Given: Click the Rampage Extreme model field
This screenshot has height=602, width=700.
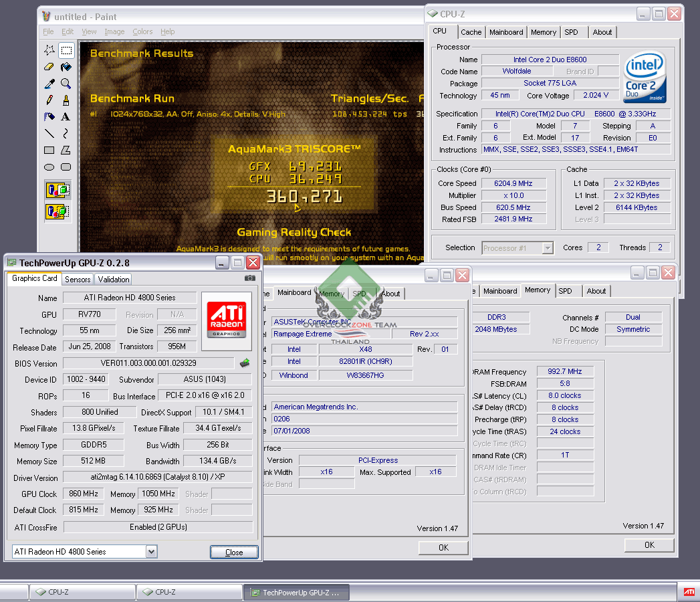Looking at the screenshot, I should pyautogui.click(x=330, y=334).
